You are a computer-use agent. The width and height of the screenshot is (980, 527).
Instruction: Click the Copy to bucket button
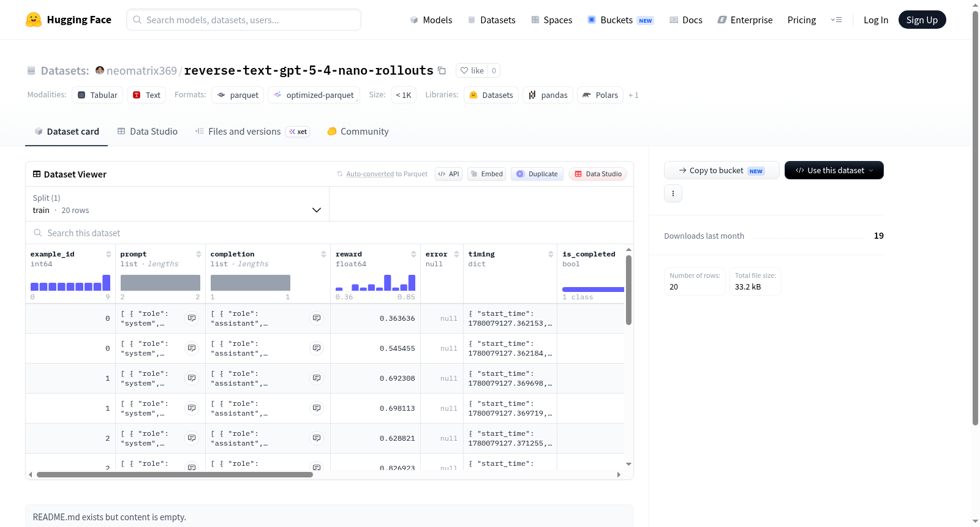tap(722, 170)
